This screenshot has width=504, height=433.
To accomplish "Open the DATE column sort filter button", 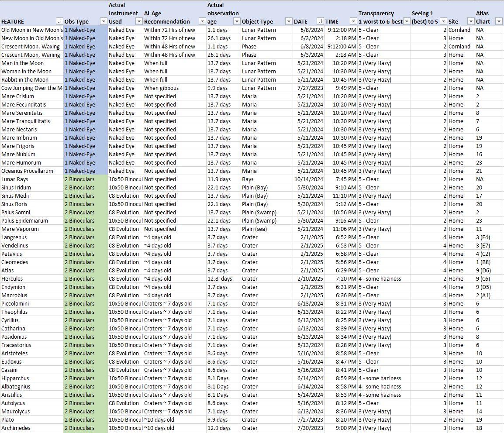I will point(320,21).
